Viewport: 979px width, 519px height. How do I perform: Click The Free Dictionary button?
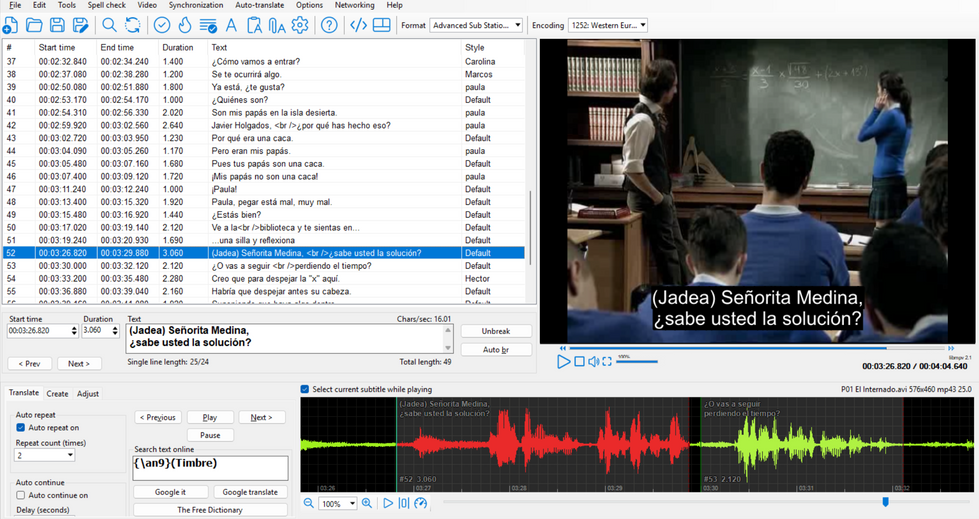tap(210, 510)
